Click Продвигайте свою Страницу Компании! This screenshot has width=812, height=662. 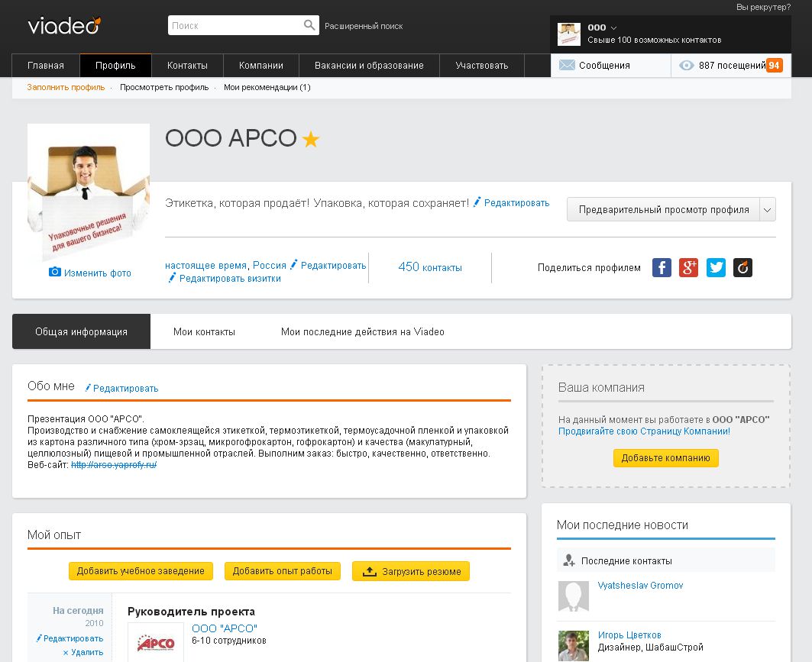click(644, 431)
